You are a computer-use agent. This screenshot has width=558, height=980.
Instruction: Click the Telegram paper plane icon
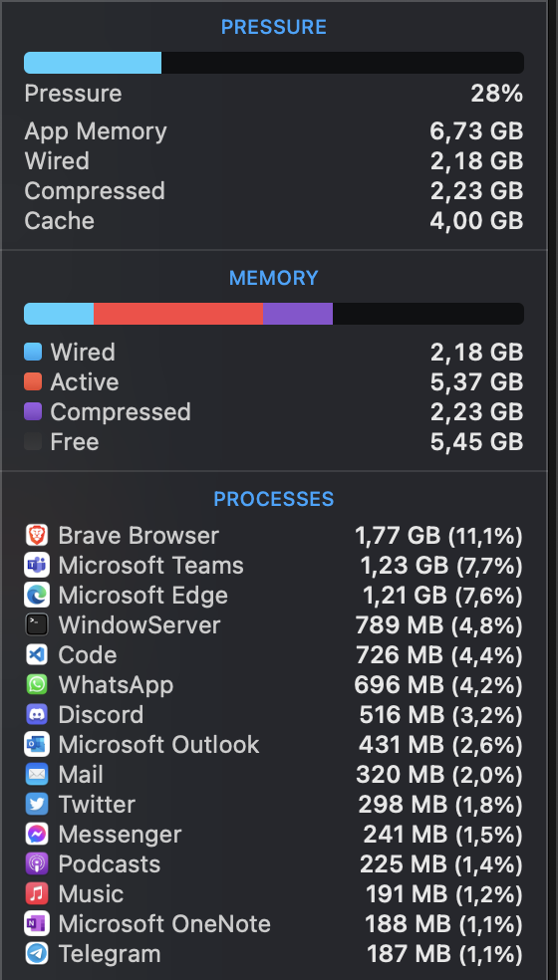point(37,954)
